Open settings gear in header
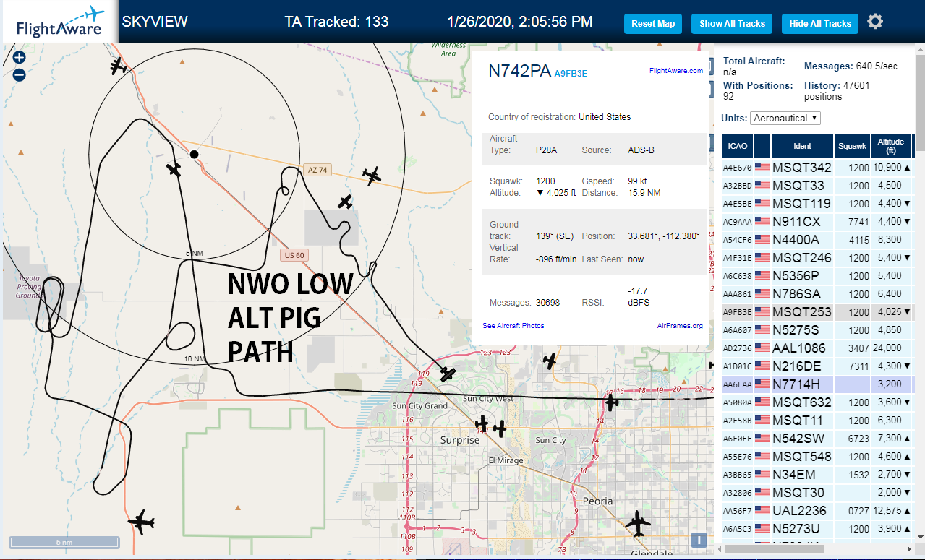The width and height of the screenshot is (925, 560). (x=875, y=22)
